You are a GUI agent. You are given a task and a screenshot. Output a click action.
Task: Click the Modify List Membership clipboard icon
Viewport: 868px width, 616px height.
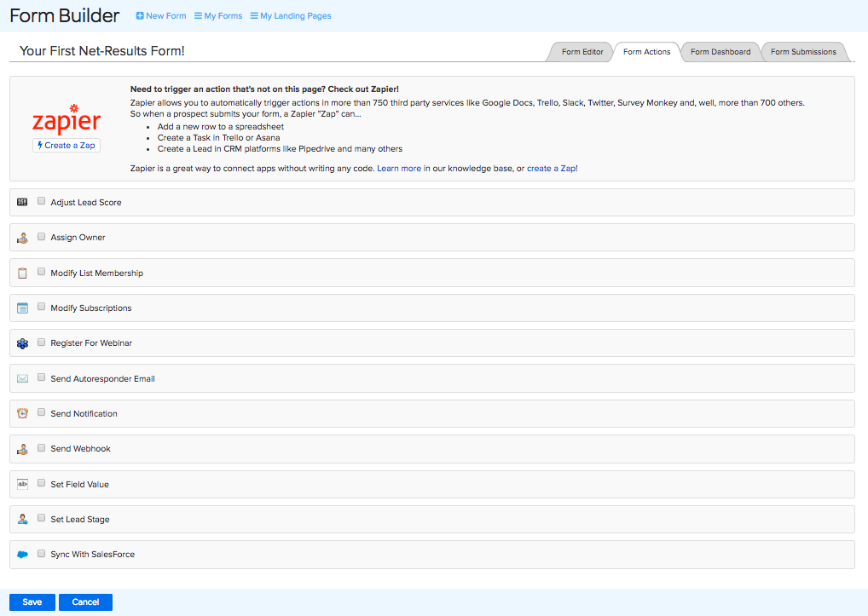(x=22, y=273)
